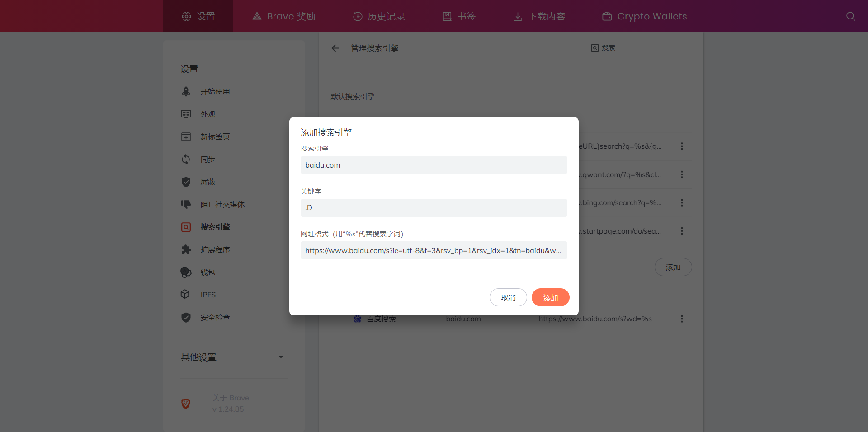Click the 屏蔽 shield icon
The image size is (868, 432).
pos(186,182)
